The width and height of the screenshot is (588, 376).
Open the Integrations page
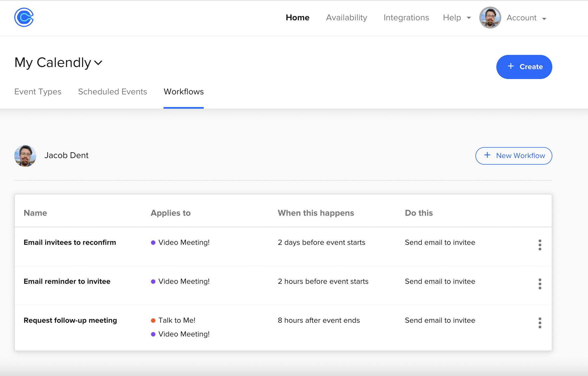(x=406, y=18)
